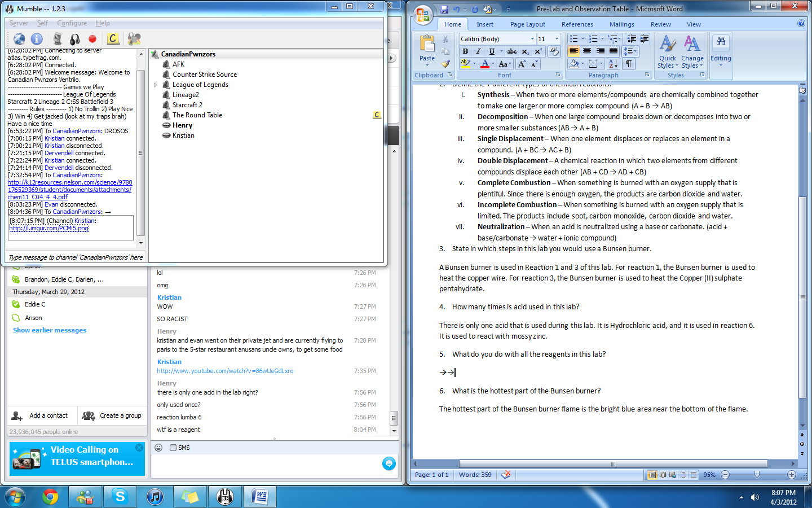
Task: Click Create a group in Skype
Action: click(x=112, y=415)
